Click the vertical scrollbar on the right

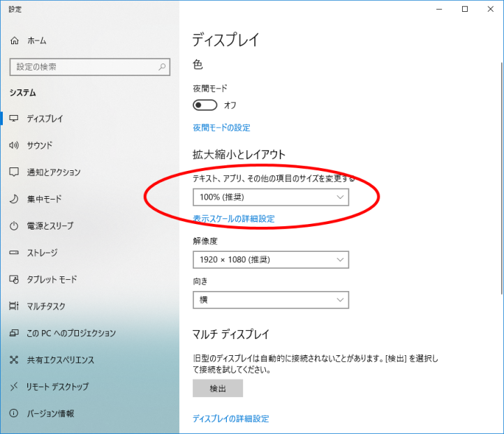502,179
